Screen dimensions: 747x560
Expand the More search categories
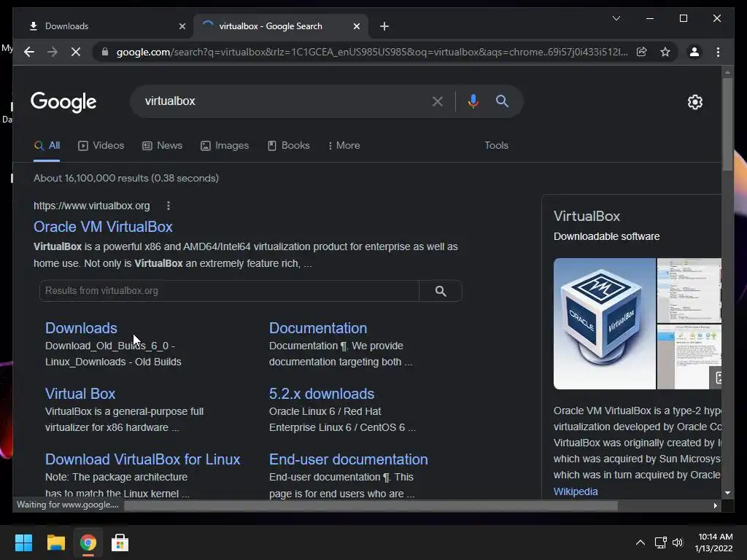[x=344, y=146]
